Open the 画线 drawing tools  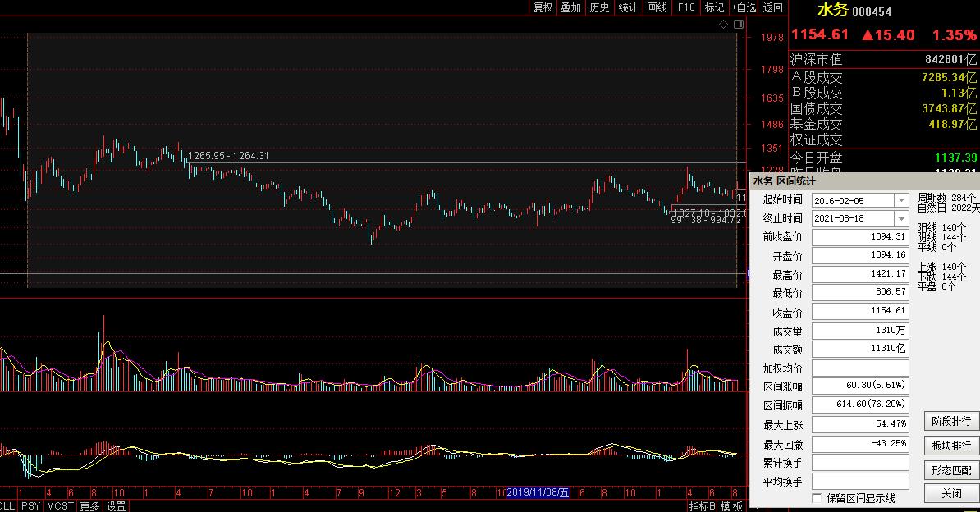(x=657, y=7)
